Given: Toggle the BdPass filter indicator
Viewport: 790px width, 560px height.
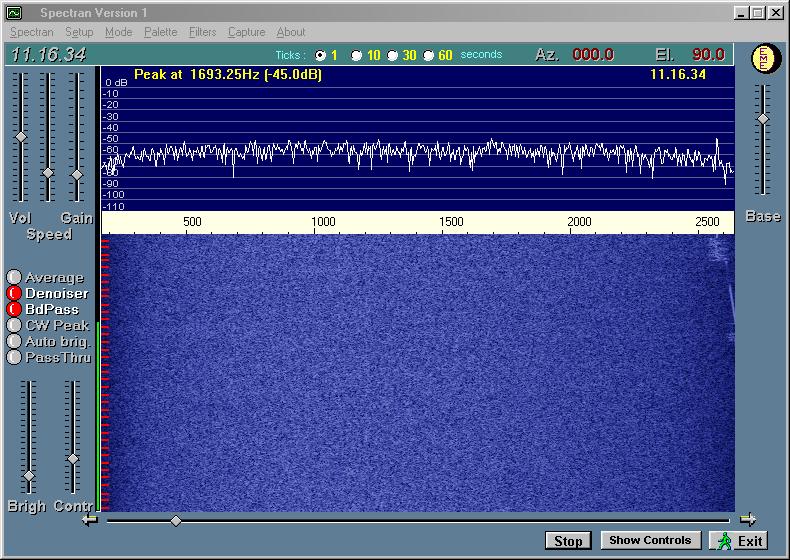Looking at the screenshot, I should point(14,310).
